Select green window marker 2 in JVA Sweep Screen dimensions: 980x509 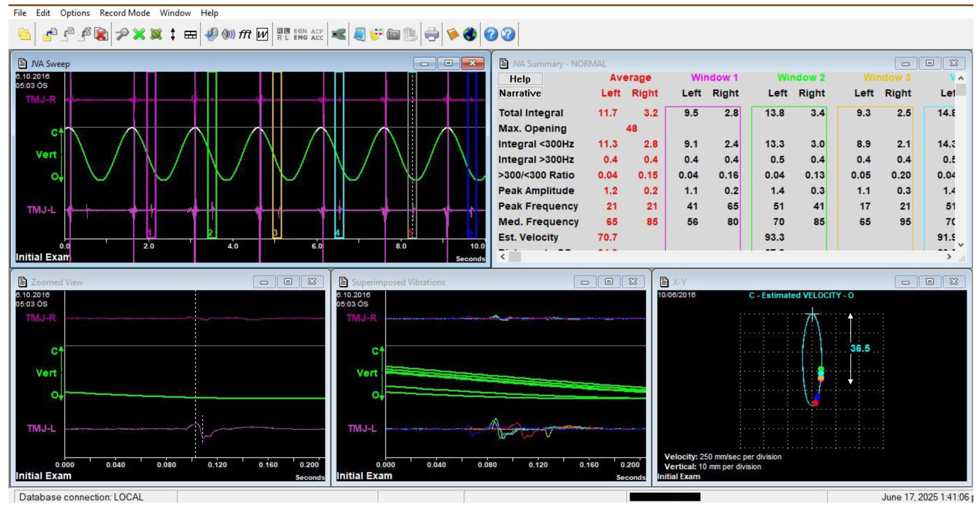tap(210, 233)
